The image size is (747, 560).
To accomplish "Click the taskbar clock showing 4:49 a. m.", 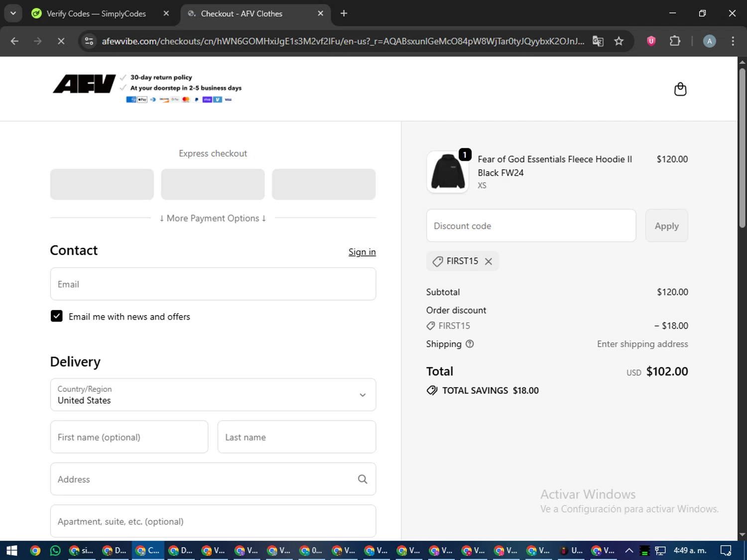I will [690, 551].
